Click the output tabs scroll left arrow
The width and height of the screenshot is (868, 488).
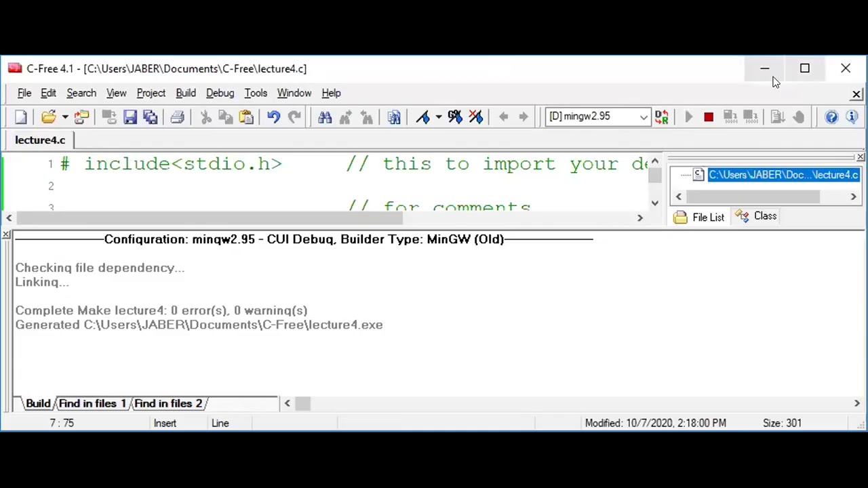pos(287,403)
